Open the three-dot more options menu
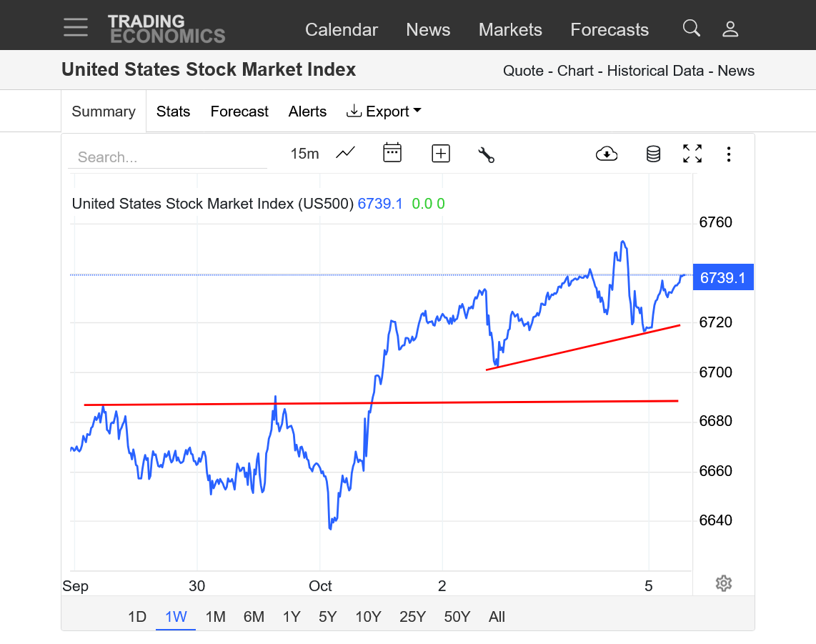 [x=728, y=154]
